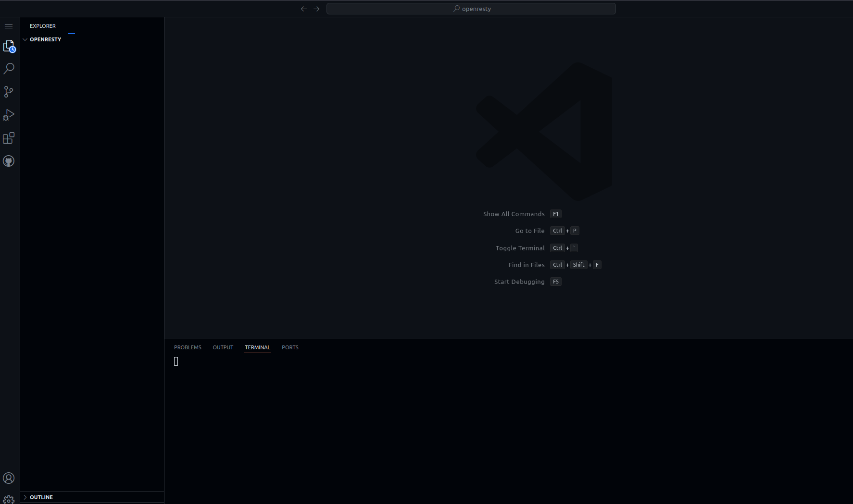Go back with the left arrow
853x504 pixels.
coord(304,9)
